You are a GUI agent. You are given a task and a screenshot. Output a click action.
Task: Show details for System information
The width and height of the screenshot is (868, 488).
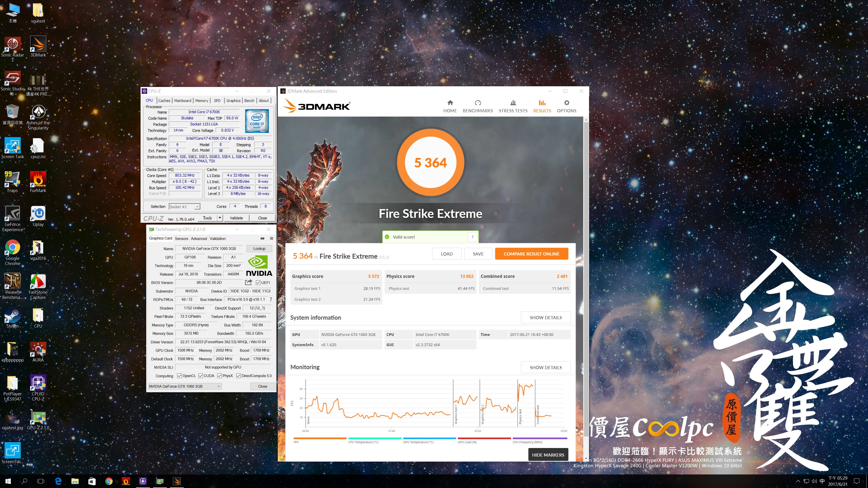tap(545, 317)
